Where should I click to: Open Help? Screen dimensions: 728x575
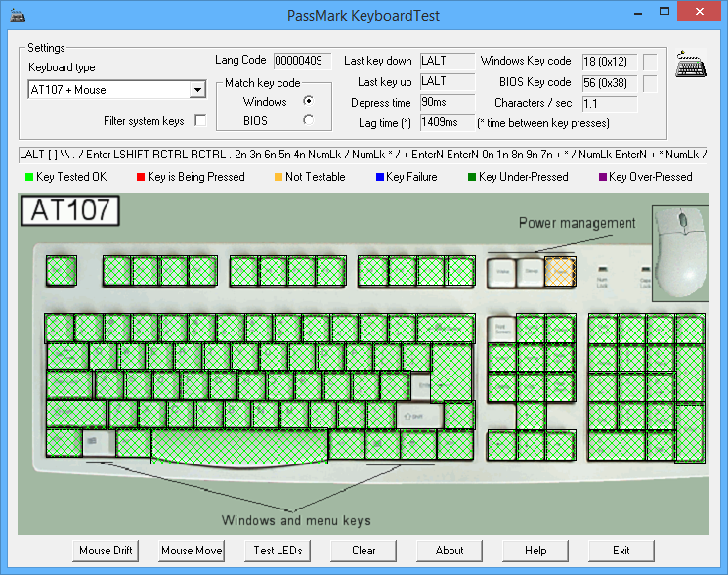click(x=535, y=551)
